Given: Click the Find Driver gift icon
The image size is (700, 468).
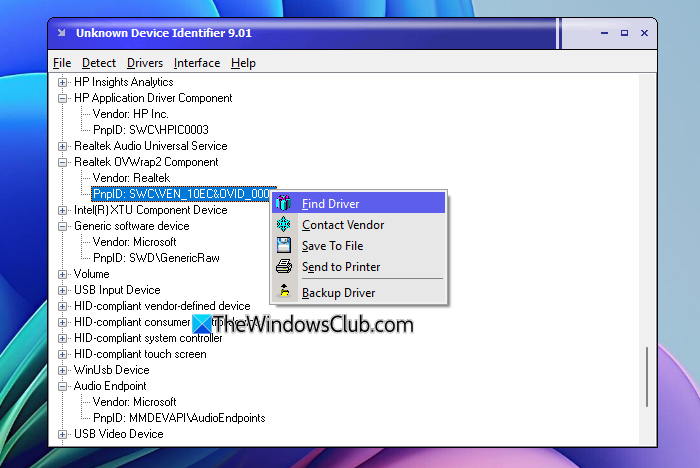Looking at the screenshot, I should [x=283, y=203].
